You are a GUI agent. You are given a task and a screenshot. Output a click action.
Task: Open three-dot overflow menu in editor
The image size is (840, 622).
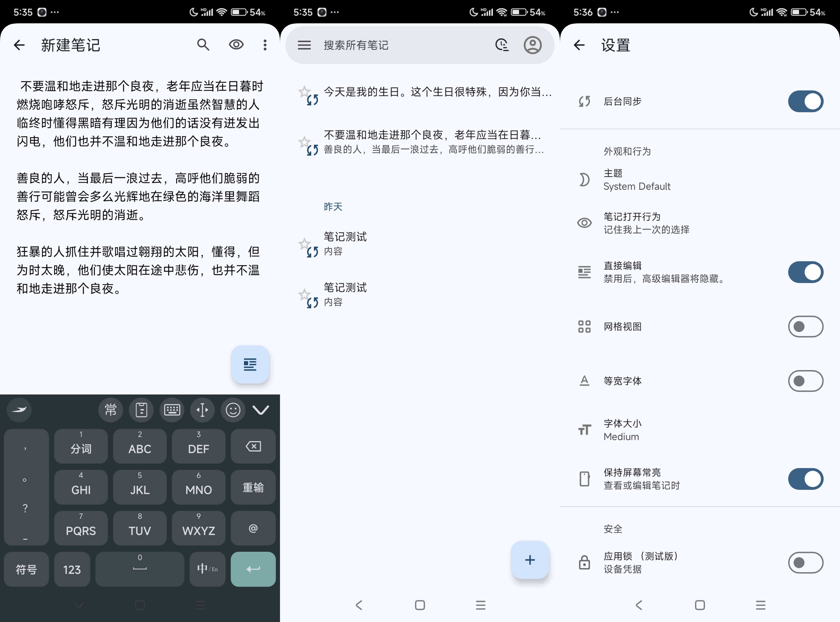265,45
